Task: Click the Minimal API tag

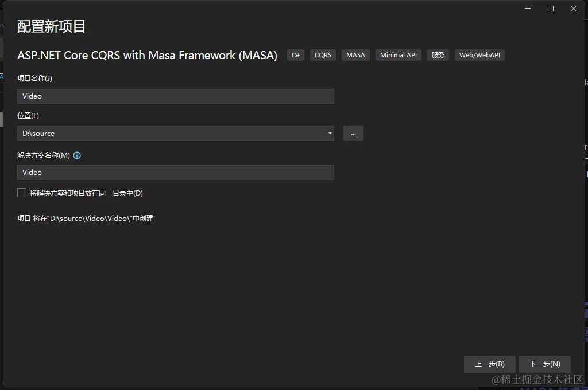Action: pos(399,55)
